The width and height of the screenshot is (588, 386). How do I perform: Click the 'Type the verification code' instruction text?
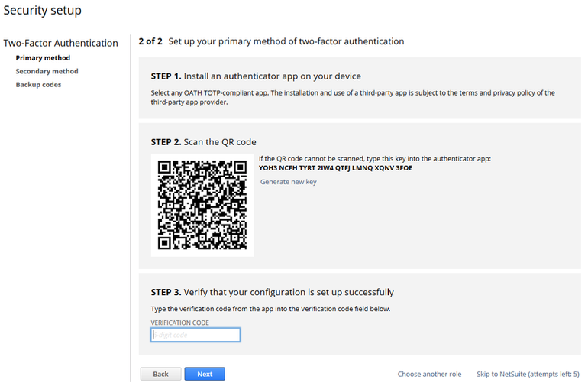tap(270, 309)
